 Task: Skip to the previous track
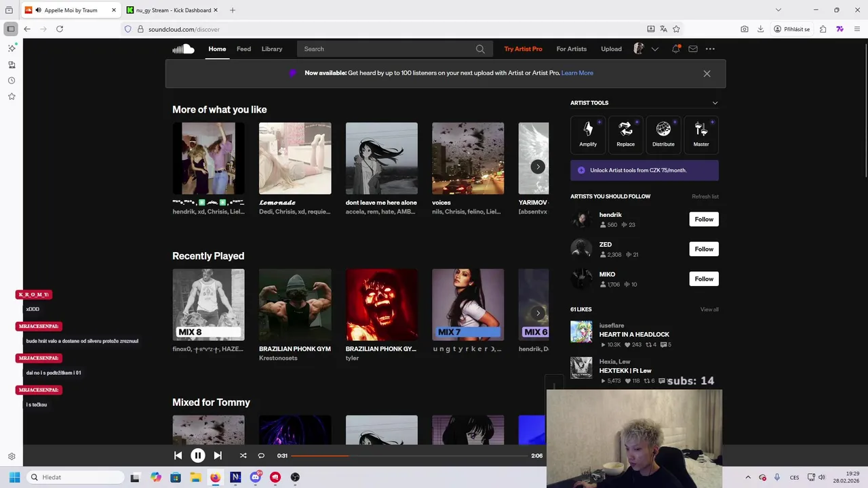[x=178, y=455]
